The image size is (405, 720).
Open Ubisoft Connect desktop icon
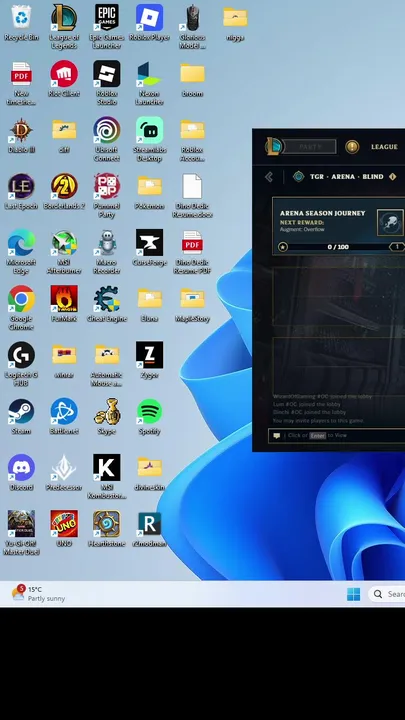[x=107, y=139]
